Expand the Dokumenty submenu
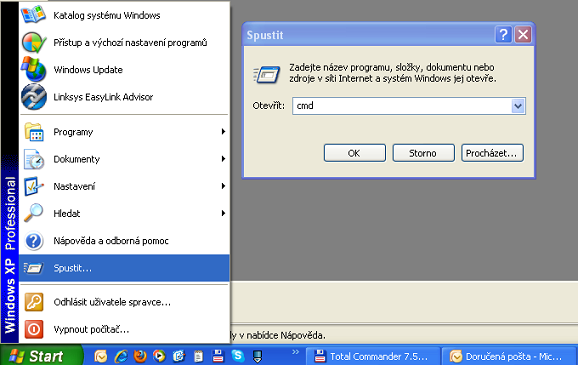The image size is (578, 365). tap(124, 159)
